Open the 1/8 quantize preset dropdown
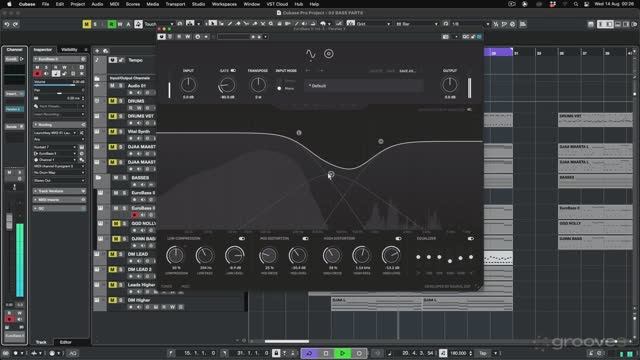 (x=471, y=24)
